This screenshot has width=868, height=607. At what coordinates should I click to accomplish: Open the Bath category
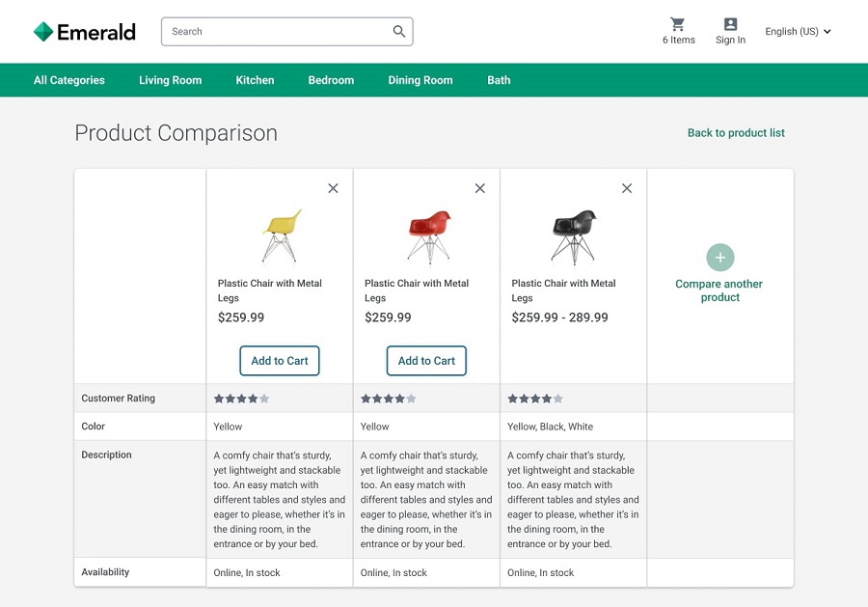[499, 80]
